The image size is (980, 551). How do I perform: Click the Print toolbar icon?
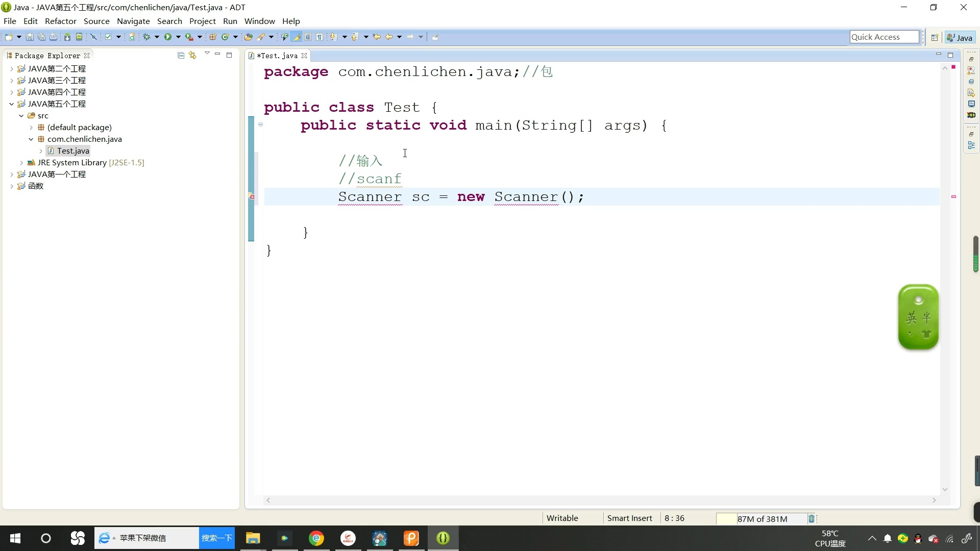click(x=53, y=37)
